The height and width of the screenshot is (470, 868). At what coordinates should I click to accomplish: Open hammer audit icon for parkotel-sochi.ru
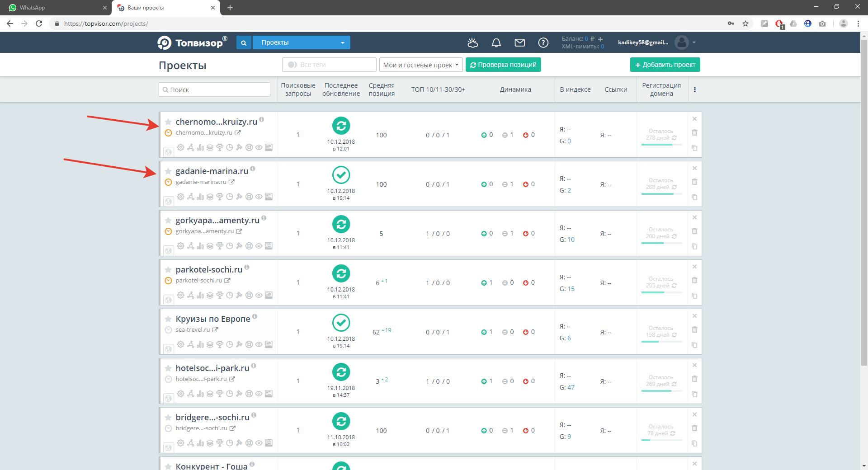239,295
